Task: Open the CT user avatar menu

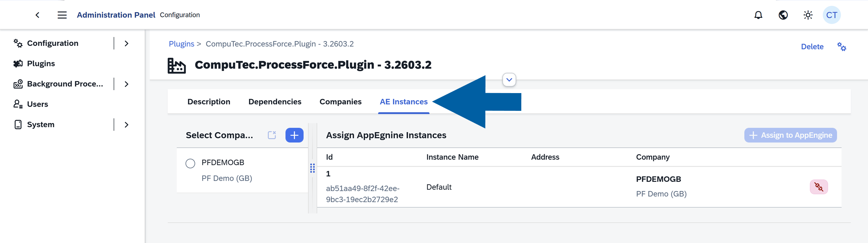Action: click(x=832, y=15)
